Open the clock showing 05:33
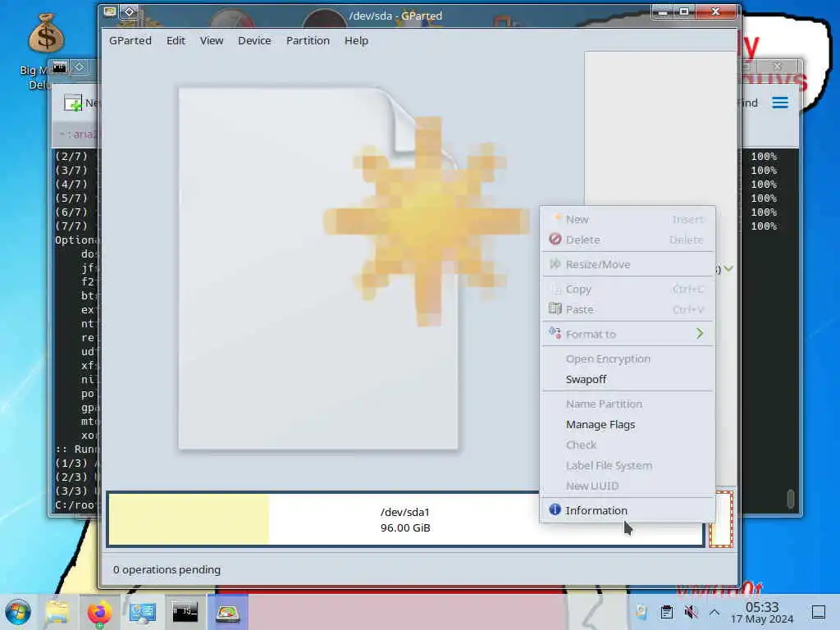 [x=762, y=612]
